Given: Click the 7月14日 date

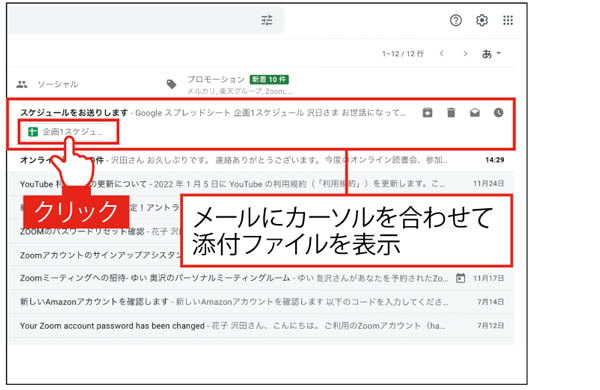Looking at the screenshot, I should click(x=491, y=302).
